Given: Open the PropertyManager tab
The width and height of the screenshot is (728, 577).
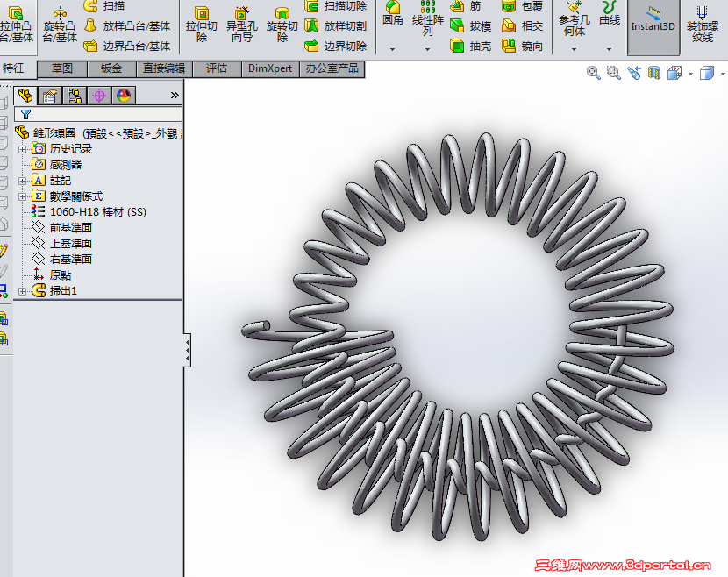Looking at the screenshot, I should coord(50,96).
